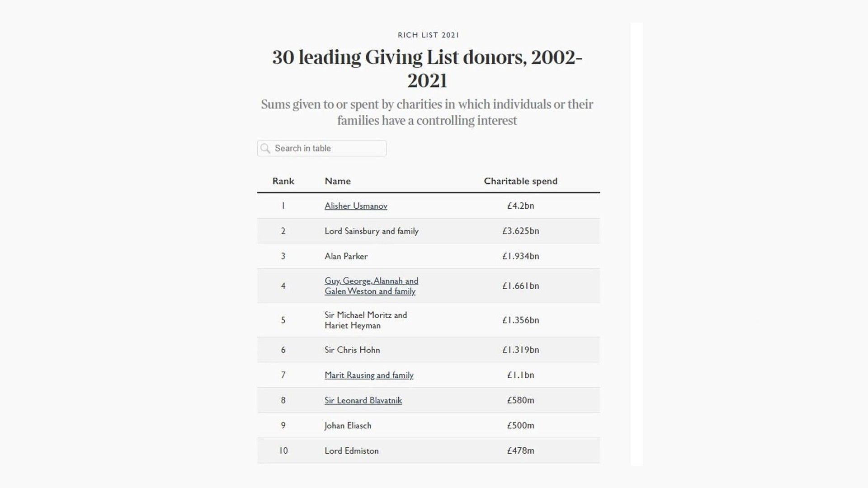Click the £4.2bn charitable spend value
The width and height of the screenshot is (868, 488).
(520, 206)
